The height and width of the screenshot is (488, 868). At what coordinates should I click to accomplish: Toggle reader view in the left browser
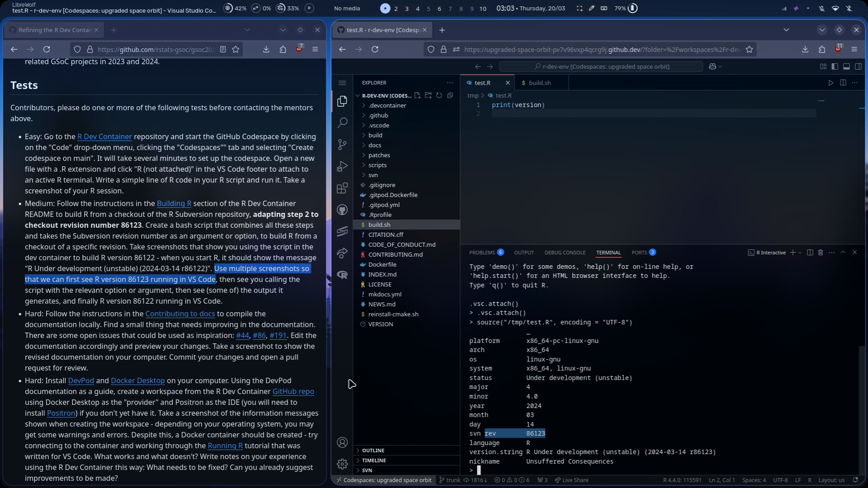[x=223, y=49]
